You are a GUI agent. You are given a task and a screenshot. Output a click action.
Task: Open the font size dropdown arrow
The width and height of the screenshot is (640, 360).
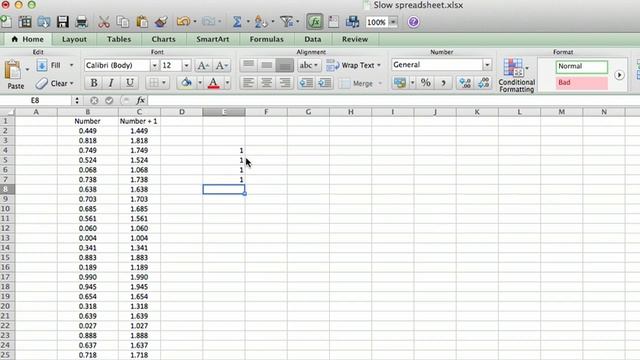point(186,65)
